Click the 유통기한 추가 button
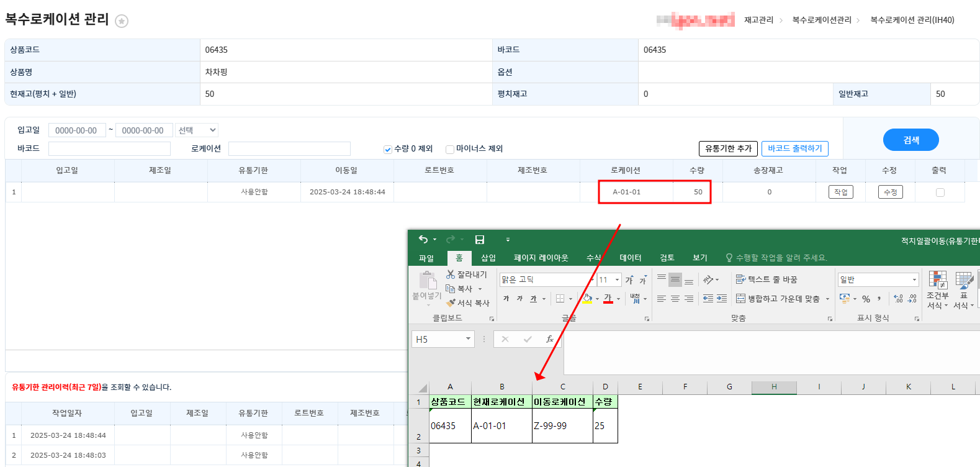980x467 pixels. coord(727,148)
